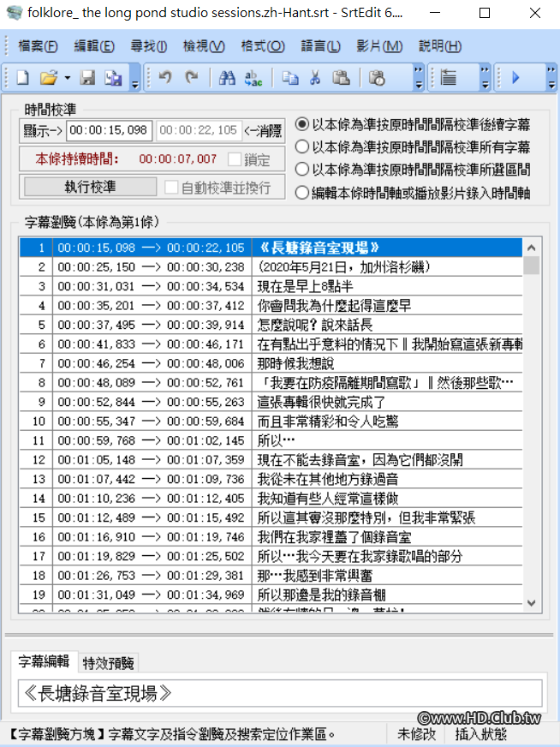
Task: Click subtitle list scroll down arrow
Action: [x=532, y=603]
